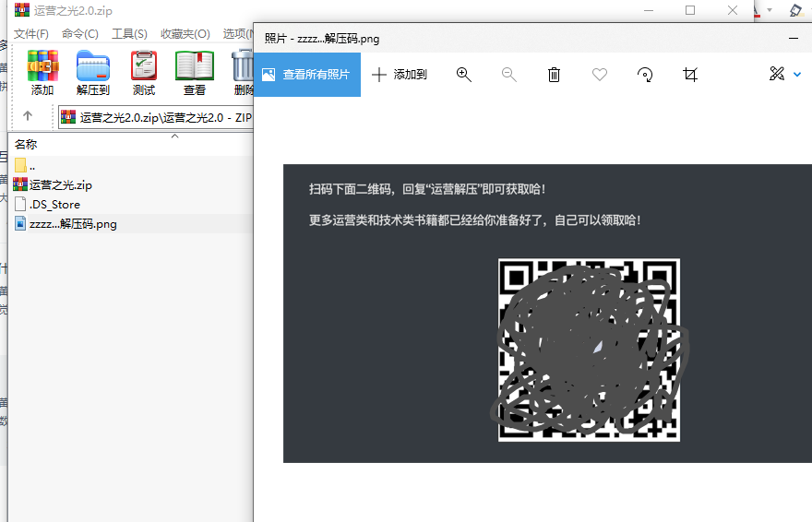
Task: Click the 解压到 (Extract to) icon
Action: [93, 73]
